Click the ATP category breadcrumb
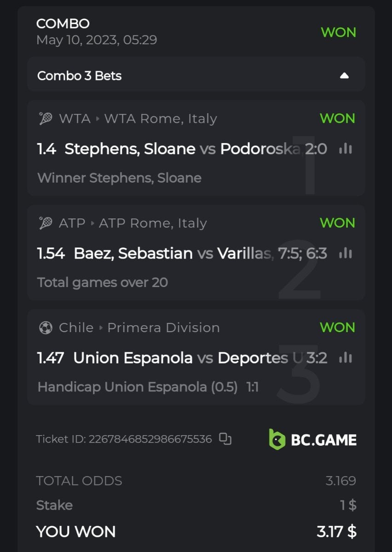 72,223
